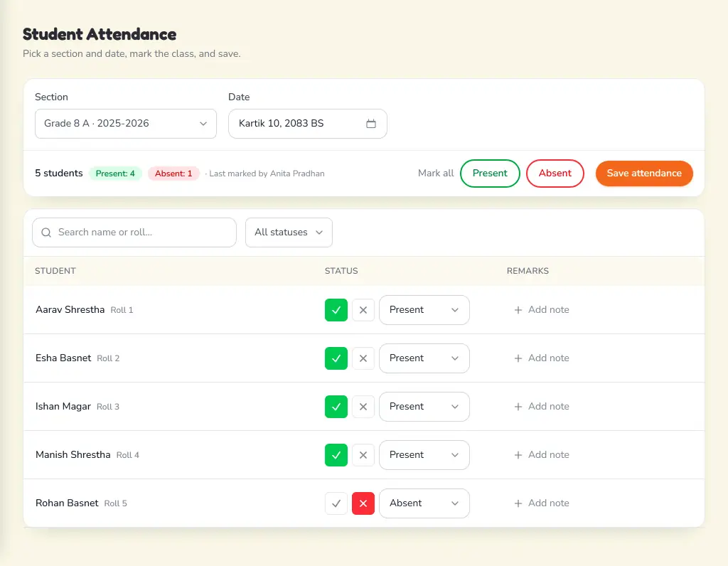Viewport: 728px width, 566px height.
Task: Mark Ishan Magar absent with X
Action: point(363,406)
